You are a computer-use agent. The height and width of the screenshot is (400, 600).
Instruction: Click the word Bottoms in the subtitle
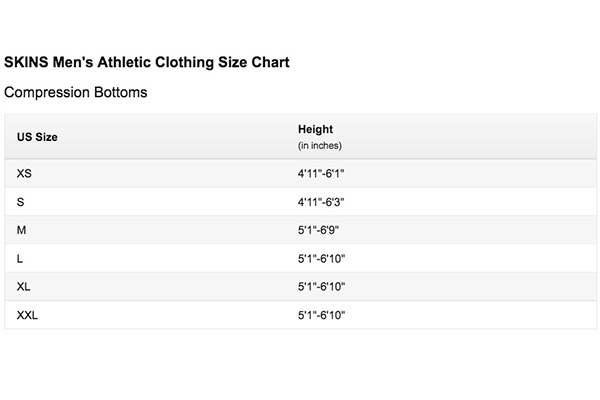point(121,92)
